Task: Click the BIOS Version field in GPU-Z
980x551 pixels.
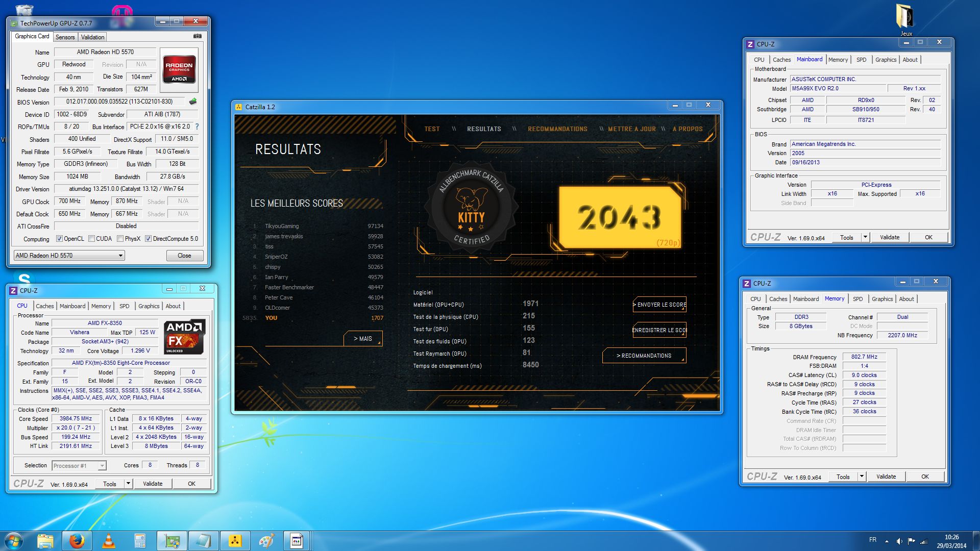Action: [119, 102]
